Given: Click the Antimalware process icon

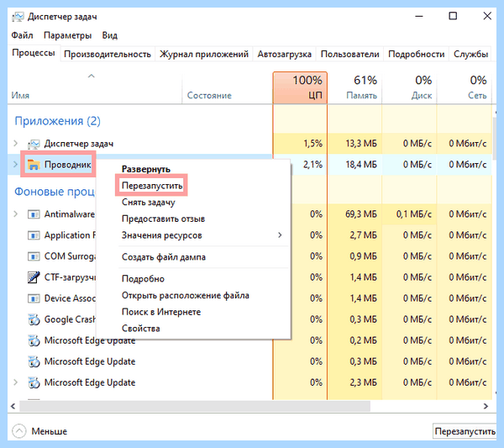Looking at the screenshot, I should click(34, 214).
